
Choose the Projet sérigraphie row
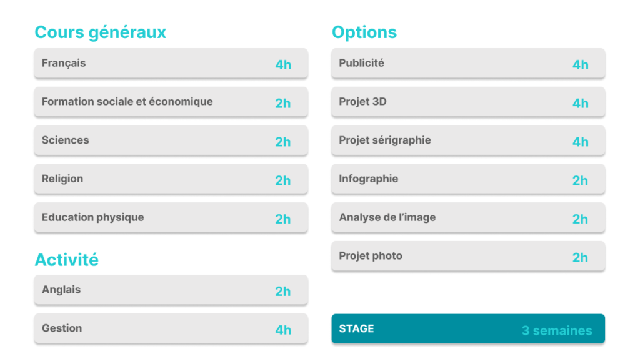tap(468, 140)
